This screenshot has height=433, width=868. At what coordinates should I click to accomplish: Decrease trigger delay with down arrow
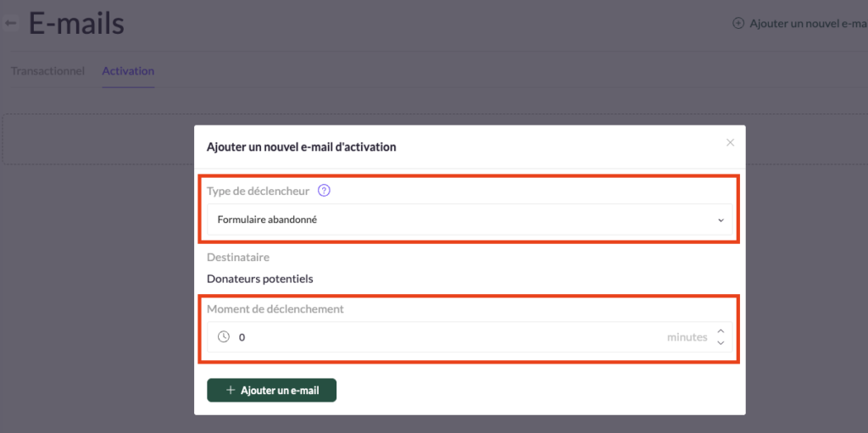point(721,343)
